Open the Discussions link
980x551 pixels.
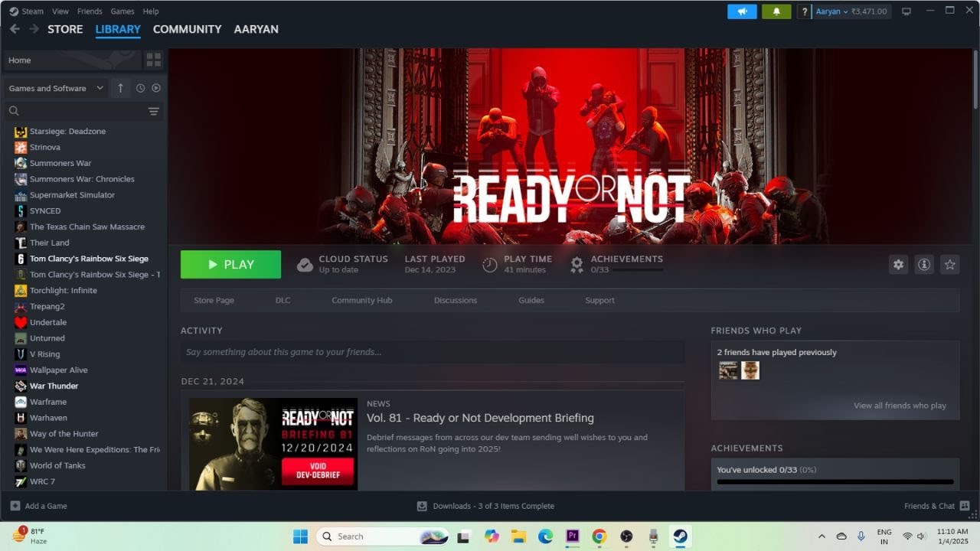point(456,300)
